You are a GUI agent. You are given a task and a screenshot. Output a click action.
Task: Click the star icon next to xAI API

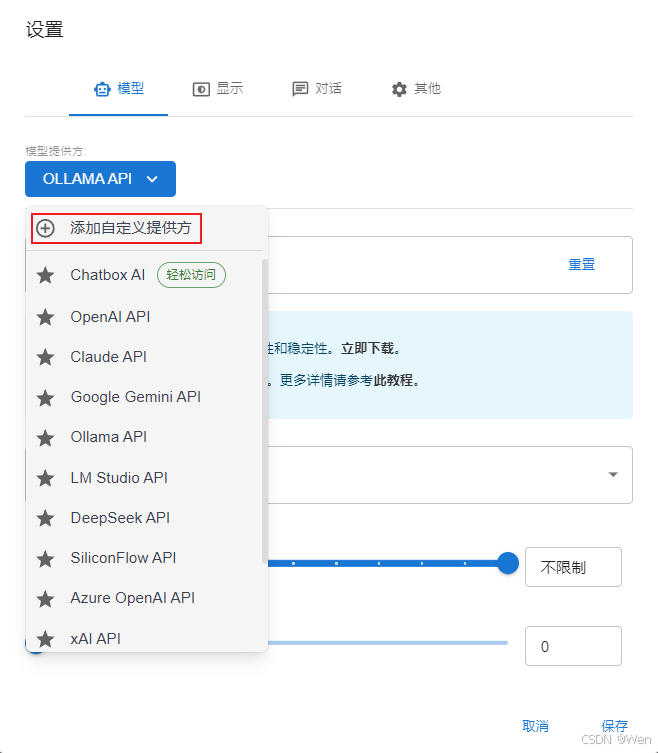point(46,639)
